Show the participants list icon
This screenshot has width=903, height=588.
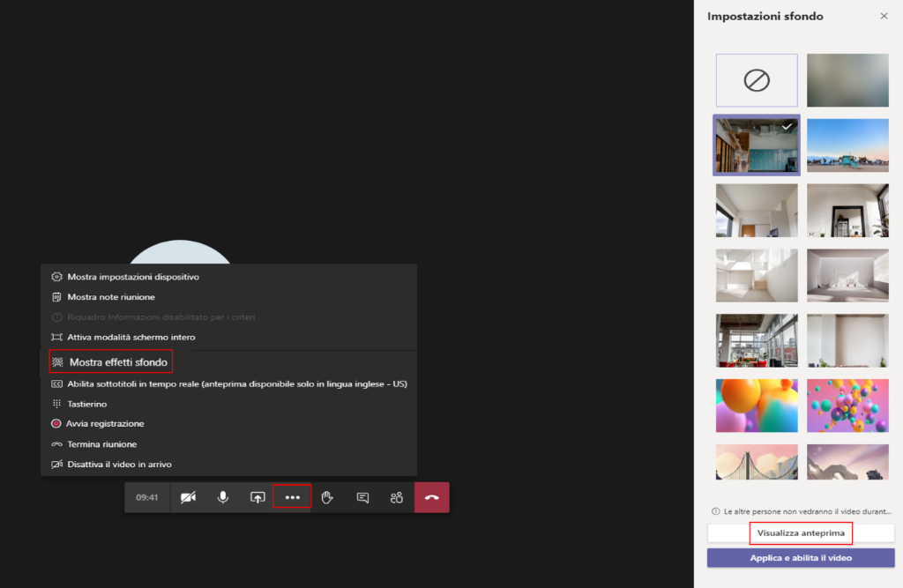(x=396, y=496)
